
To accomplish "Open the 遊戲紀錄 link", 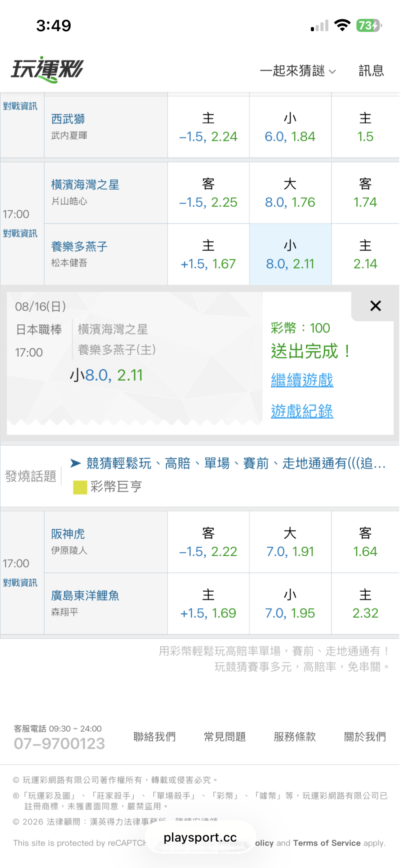I will pyautogui.click(x=302, y=411).
